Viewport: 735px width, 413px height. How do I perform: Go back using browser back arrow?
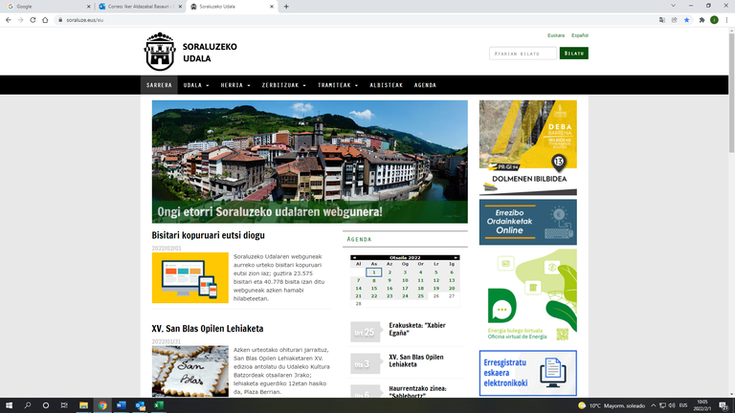[8, 20]
